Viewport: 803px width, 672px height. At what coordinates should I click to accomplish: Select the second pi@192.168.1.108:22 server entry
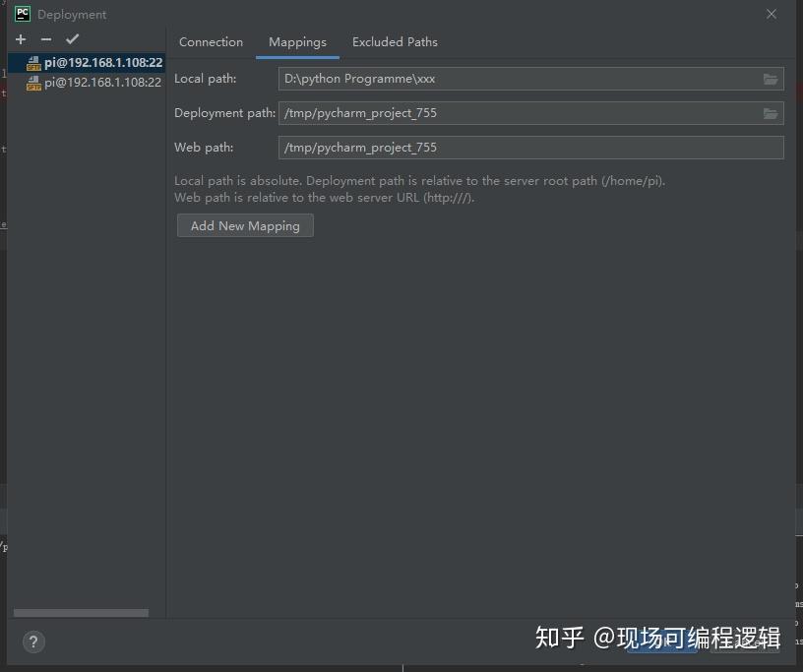pyautogui.click(x=98, y=83)
